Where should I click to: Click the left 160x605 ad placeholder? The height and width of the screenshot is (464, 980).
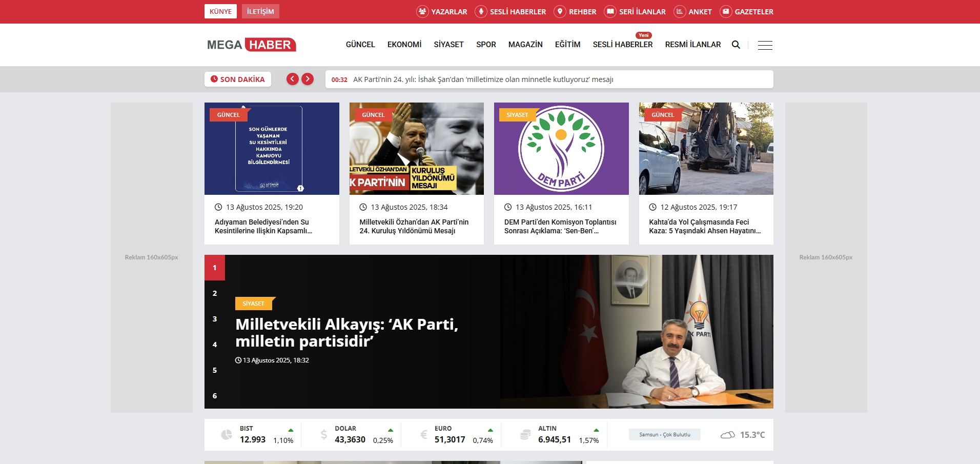click(x=152, y=257)
